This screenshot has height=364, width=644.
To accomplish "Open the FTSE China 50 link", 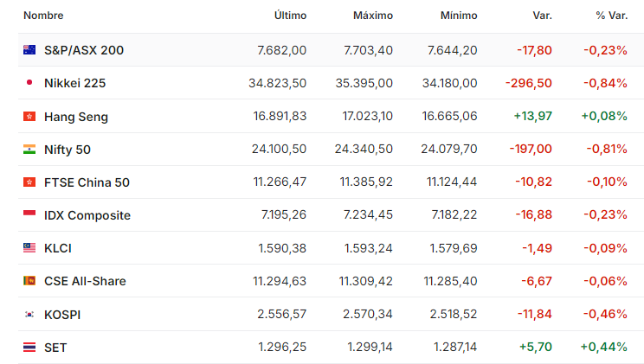I will pyautogui.click(x=87, y=182).
